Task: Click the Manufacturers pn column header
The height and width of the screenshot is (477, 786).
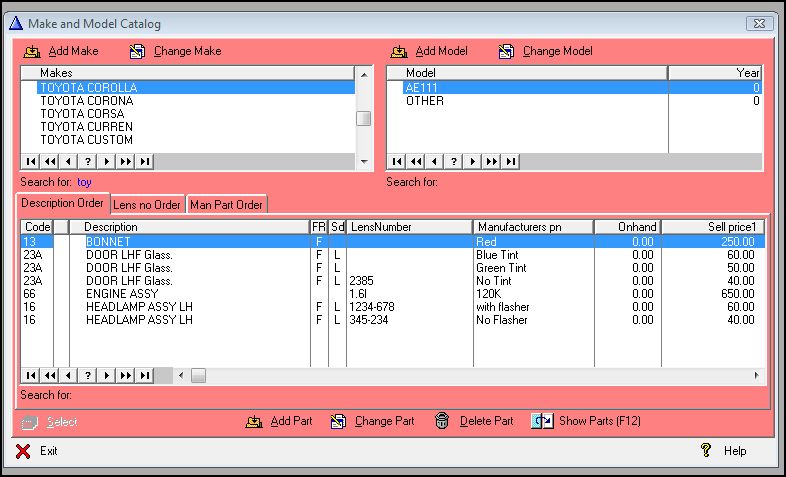Action: point(534,227)
